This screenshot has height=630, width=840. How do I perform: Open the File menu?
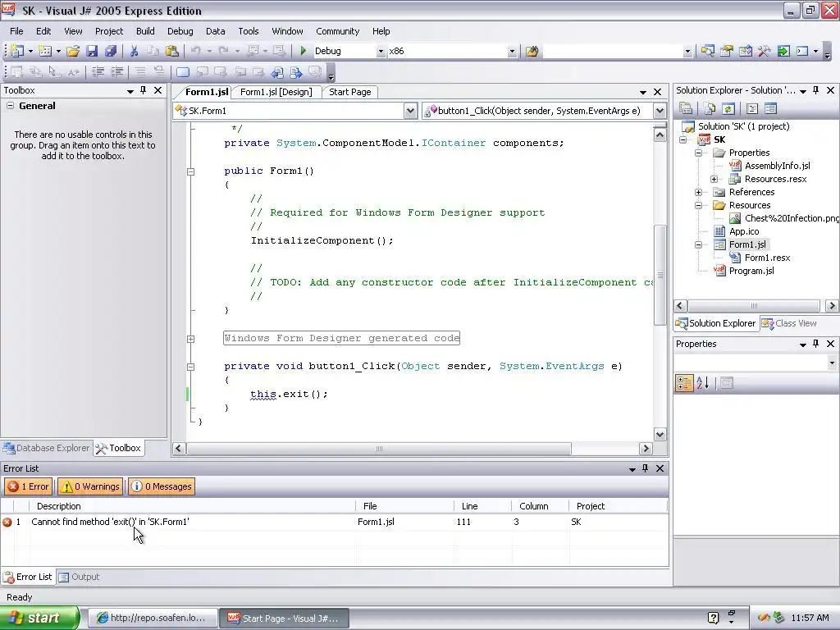tap(16, 31)
